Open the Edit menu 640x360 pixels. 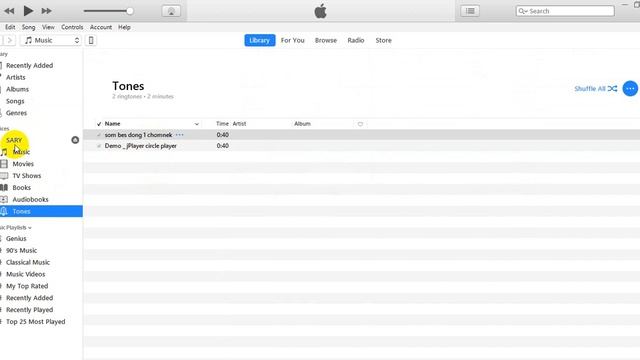tap(10, 27)
